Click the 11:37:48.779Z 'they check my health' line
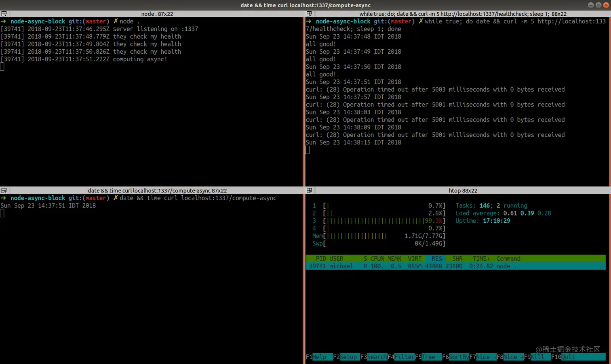611x364 pixels. 91,36
